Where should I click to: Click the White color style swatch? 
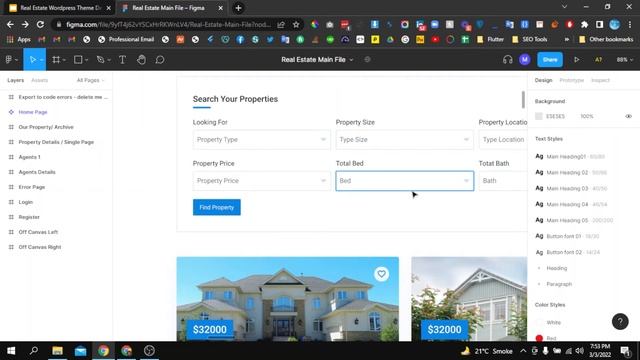(x=539, y=322)
